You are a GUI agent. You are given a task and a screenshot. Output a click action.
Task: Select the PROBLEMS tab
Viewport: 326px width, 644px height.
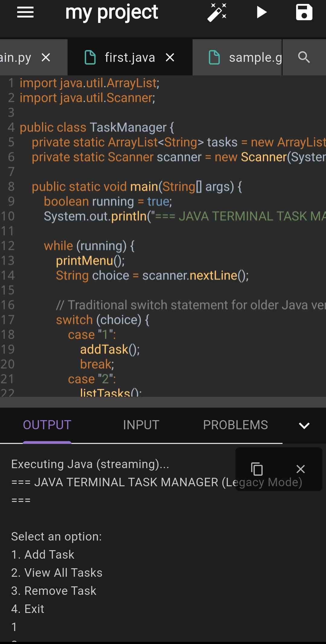pyautogui.click(x=235, y=425)
